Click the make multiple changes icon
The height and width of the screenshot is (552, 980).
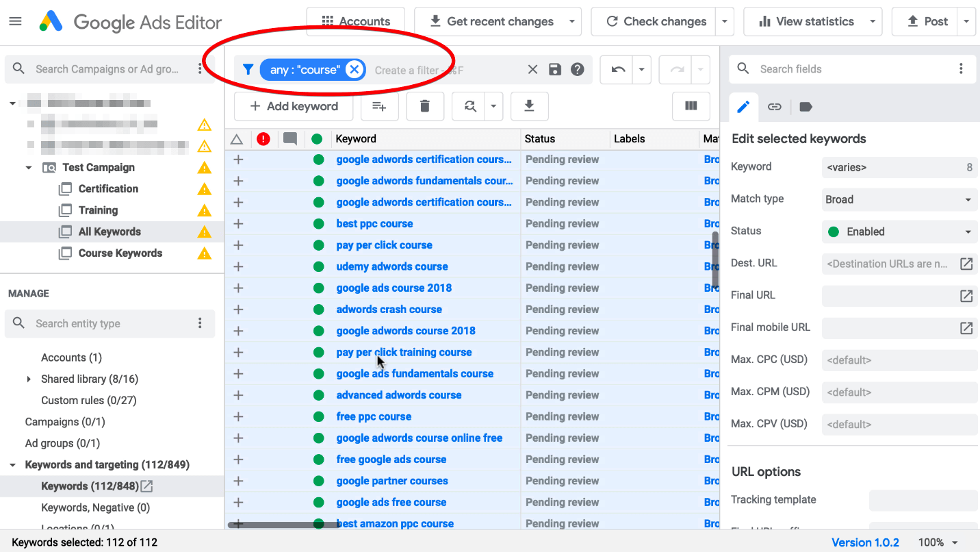379,106
